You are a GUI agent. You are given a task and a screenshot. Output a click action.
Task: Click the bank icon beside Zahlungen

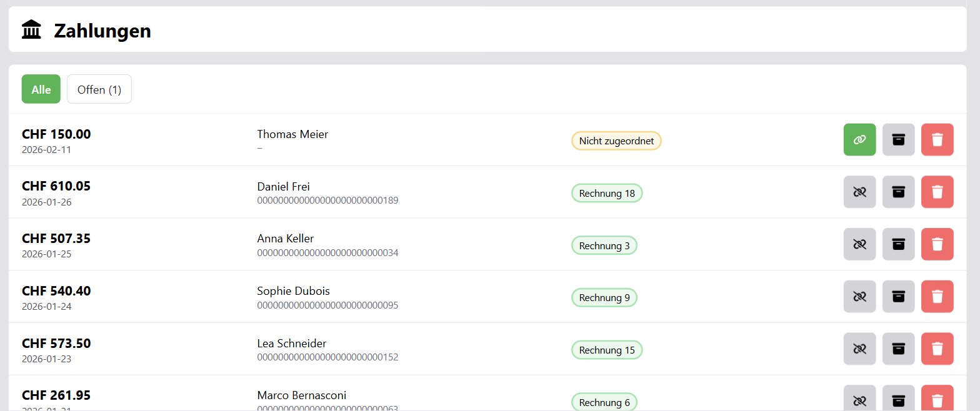31,29
